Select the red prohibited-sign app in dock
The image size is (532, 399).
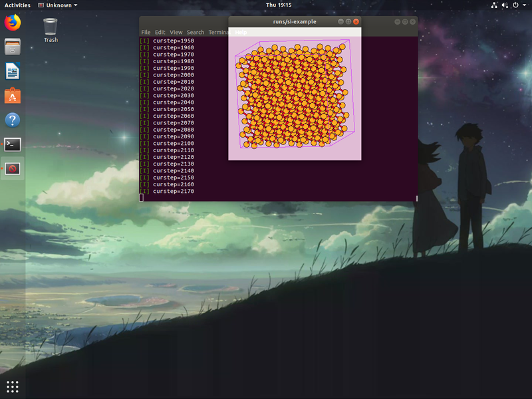coord(13,169)
